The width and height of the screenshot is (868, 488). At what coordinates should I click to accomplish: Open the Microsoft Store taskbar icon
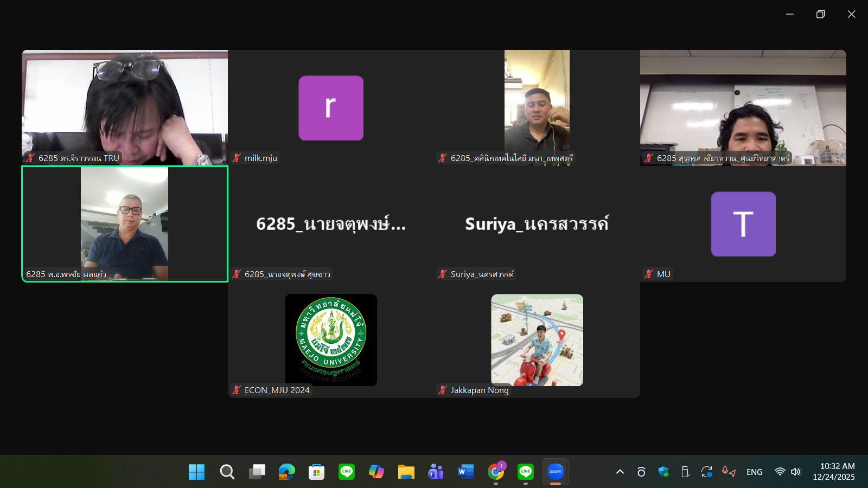316,472
